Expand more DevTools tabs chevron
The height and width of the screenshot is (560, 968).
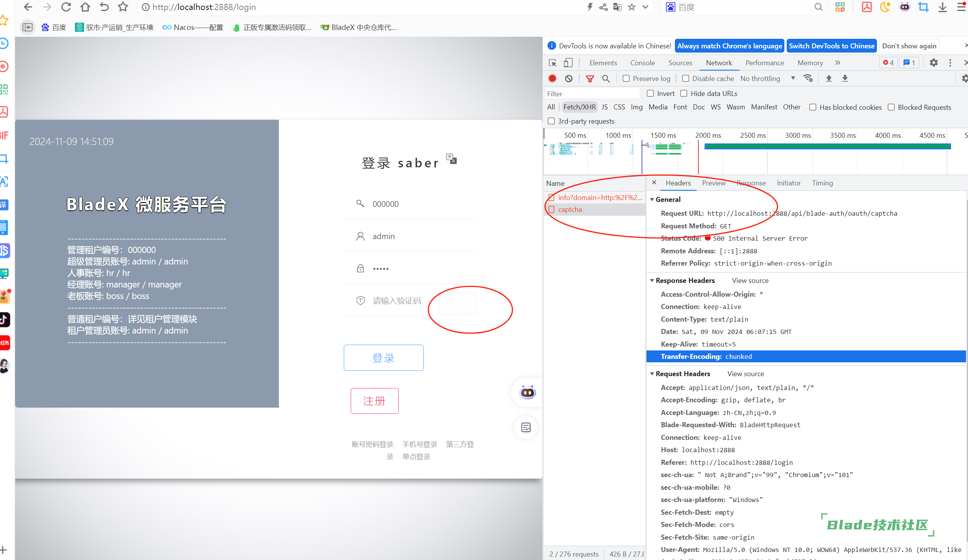(x=838, y=63)
